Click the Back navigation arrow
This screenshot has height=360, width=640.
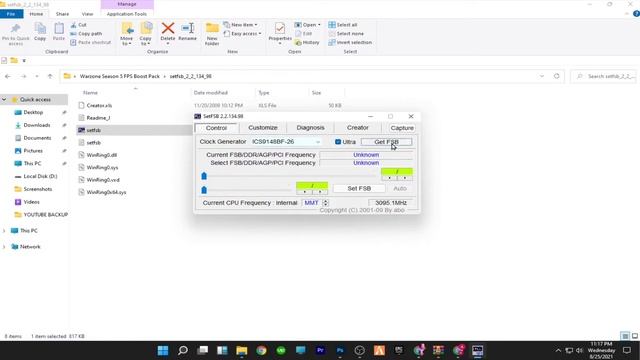[8, 76]
